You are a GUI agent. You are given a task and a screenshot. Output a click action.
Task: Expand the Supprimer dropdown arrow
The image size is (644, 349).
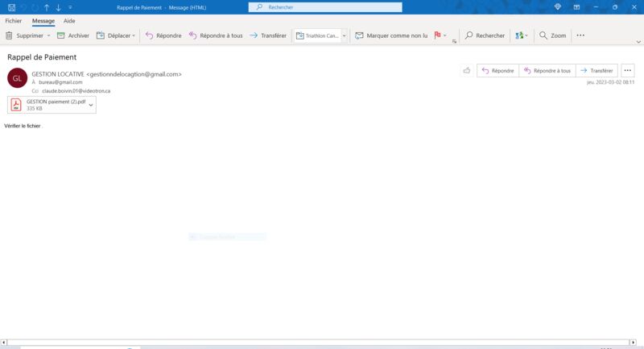click(x=48, y=35)
